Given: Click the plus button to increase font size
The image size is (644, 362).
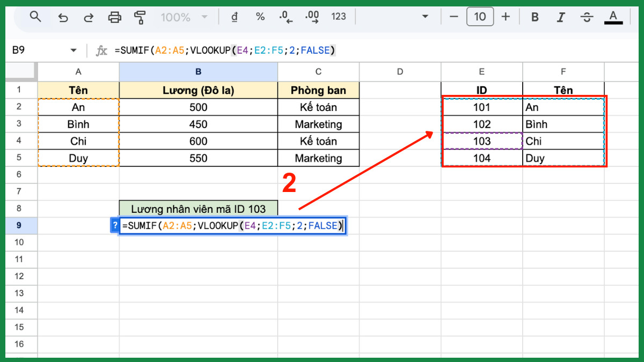Looking at the screenshot, I should (506, 17).
